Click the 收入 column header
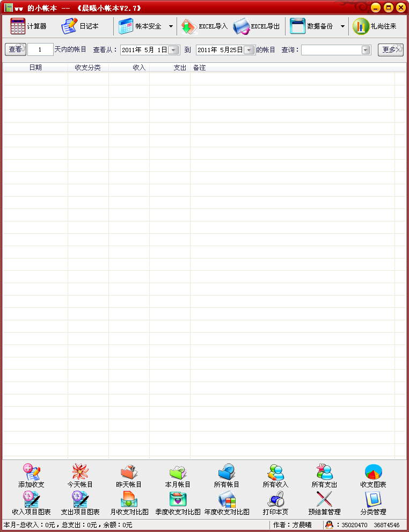 tap(129, 68)
